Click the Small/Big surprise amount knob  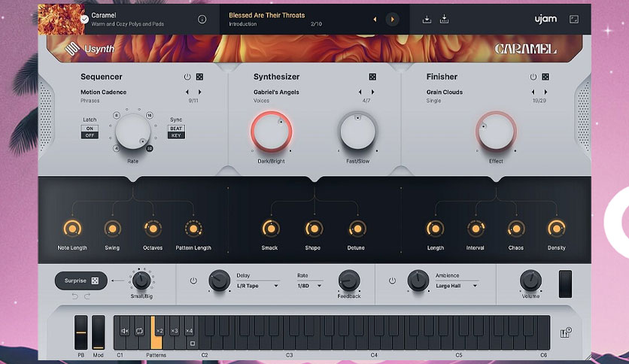[141, 281]
